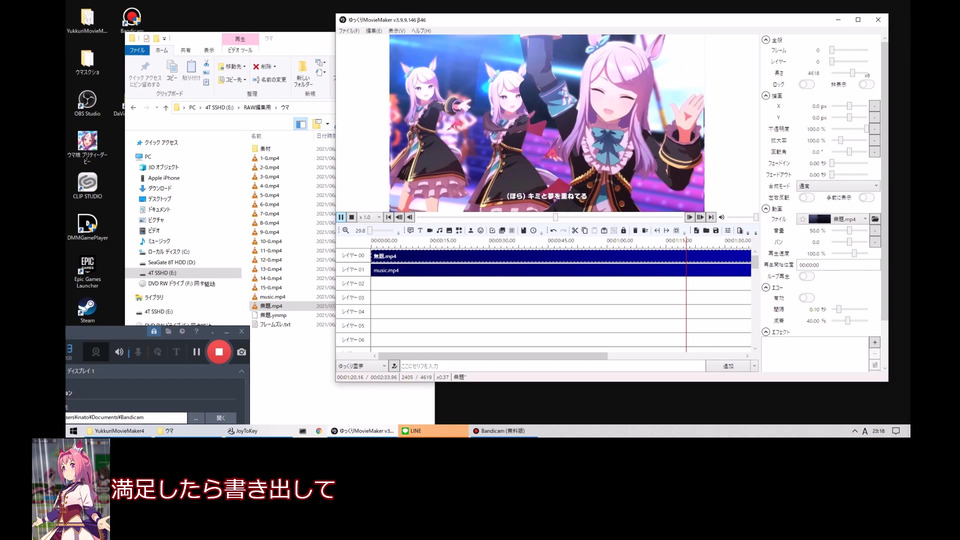Click the clock icon in the timeline toolbar
Image resolution: width=960 pixels, height=540 pixels.
533,231
